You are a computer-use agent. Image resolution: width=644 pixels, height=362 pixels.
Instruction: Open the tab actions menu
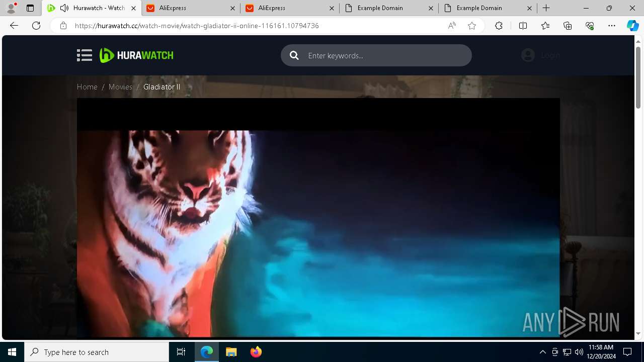(x=30, y=8)
